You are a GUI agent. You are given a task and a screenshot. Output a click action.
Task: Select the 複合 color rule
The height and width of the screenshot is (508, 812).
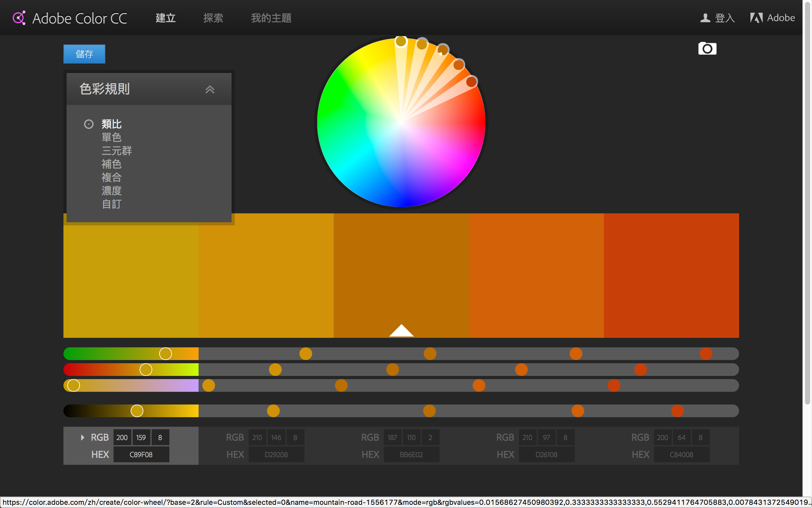111,177
